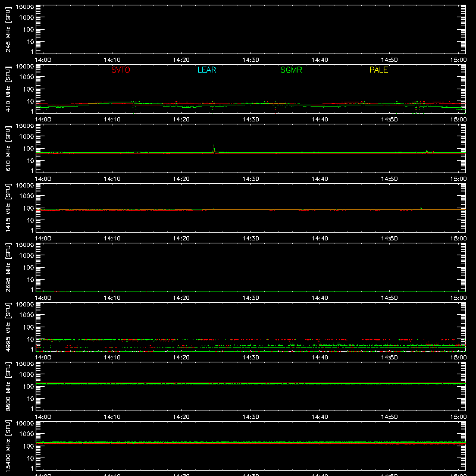Click the small spike near 14:54 at 1415 MHz

(x=421, y=208)
